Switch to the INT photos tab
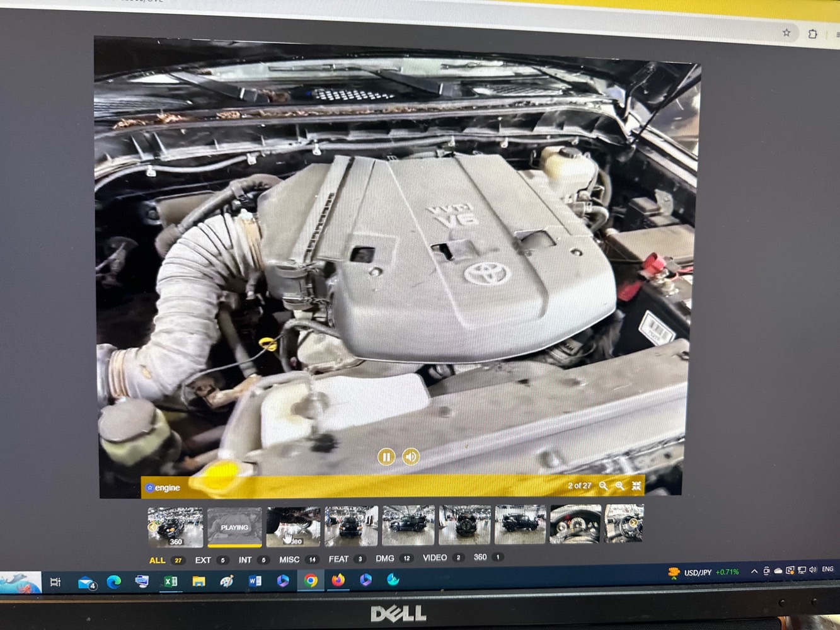Viewport: 840px width, 630px height. click(x=253, y=559)
